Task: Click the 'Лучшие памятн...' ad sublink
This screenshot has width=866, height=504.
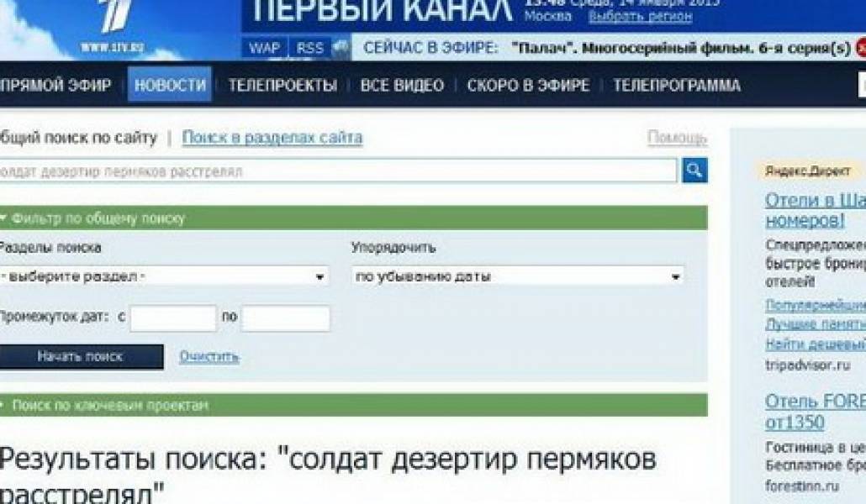Action: (816, 324)
